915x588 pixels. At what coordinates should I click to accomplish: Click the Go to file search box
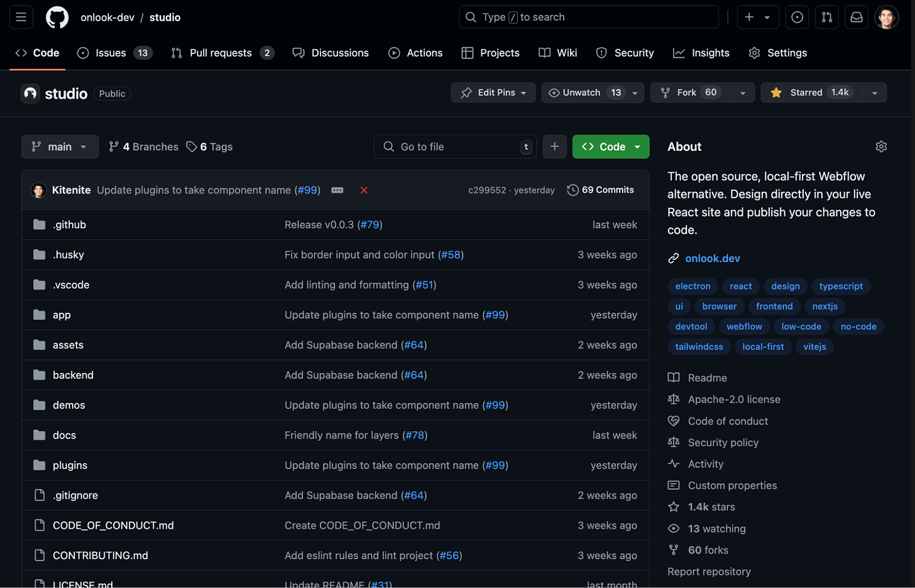click(x=456, y=146)
